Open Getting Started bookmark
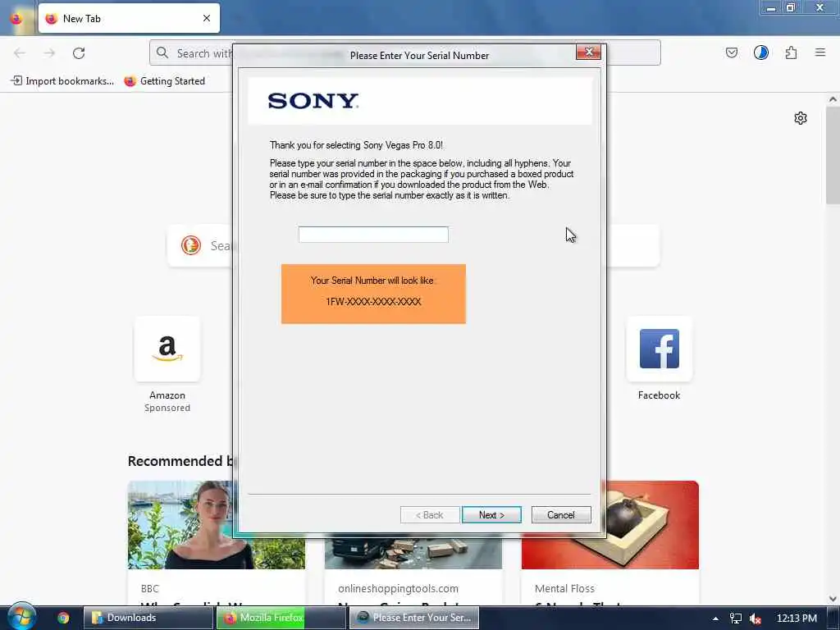Viewport: 840px width, 630px height. tap(165, 81)
